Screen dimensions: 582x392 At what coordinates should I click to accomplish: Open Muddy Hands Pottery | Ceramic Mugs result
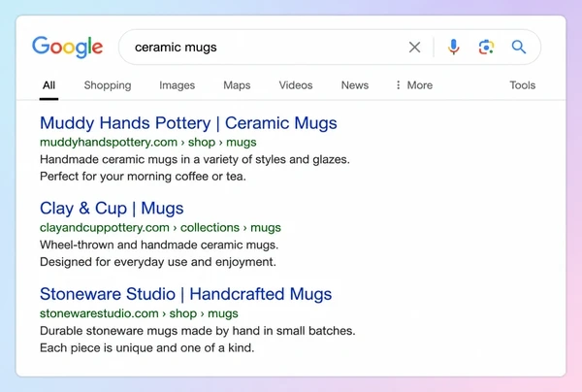[x=188, y=123]
